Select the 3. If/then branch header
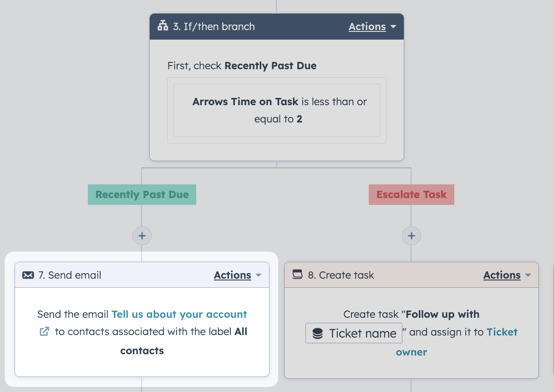Screen dimensions: 554x392 point(277,26)
